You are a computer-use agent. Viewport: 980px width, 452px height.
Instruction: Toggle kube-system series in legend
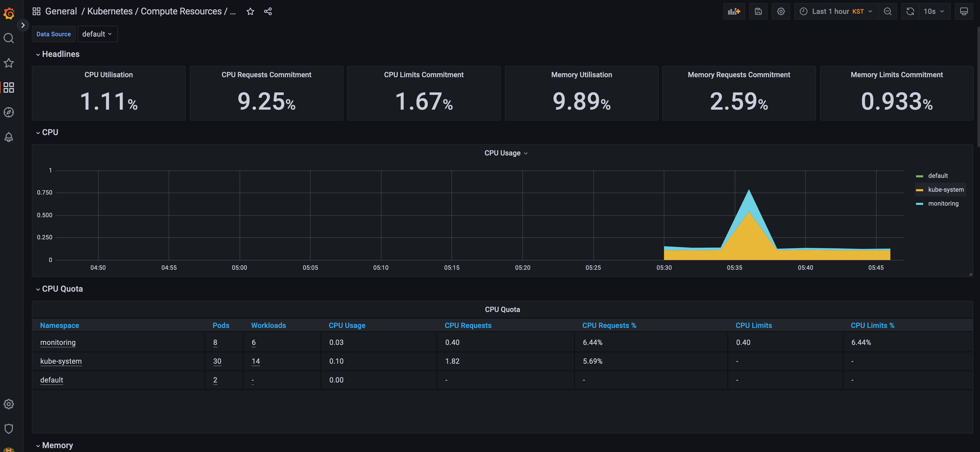pos(945,190)
